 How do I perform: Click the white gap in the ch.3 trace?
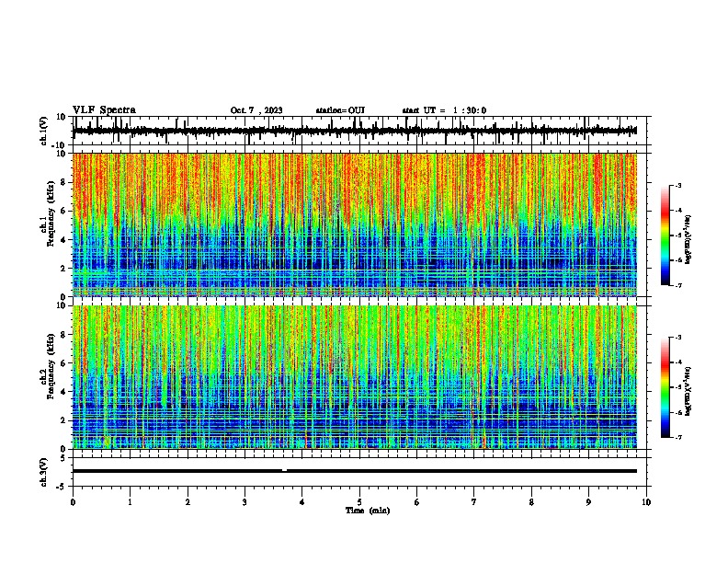click(x=284, y=471)
